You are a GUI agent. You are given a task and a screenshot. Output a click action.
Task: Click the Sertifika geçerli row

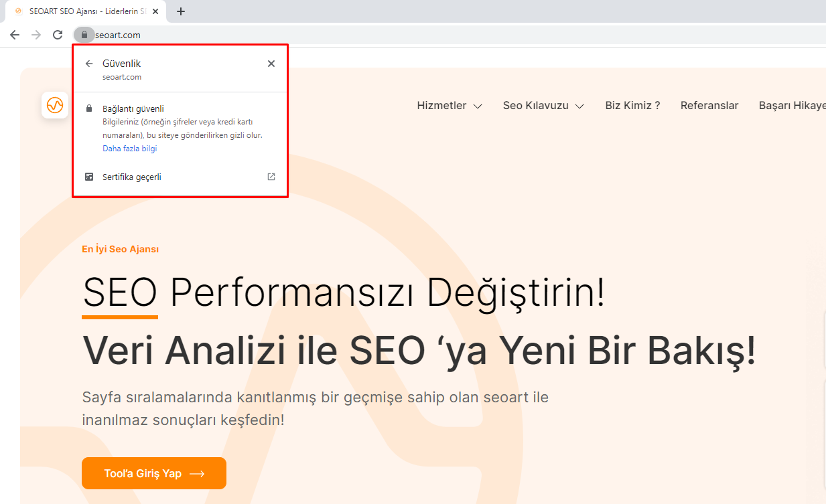(x=180, y=177)
